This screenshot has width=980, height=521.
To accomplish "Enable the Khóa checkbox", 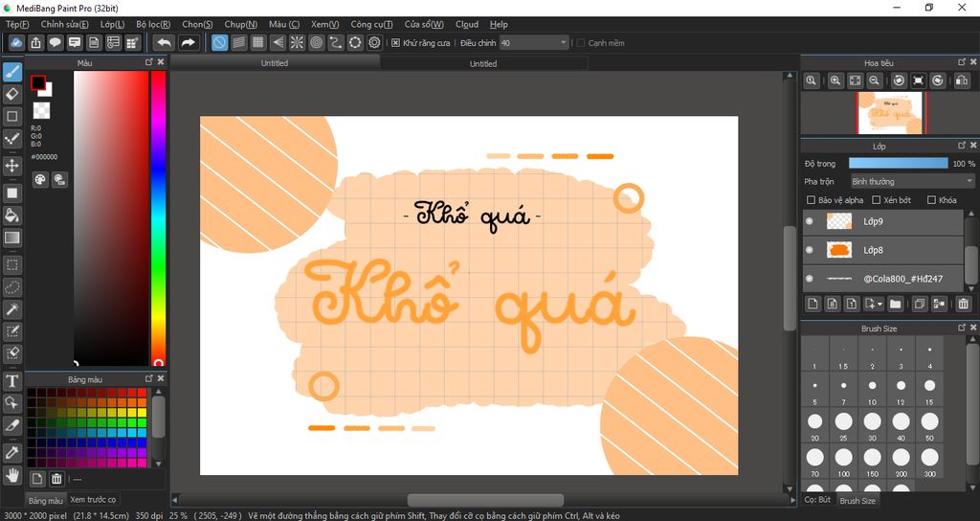I will (931, 200).
